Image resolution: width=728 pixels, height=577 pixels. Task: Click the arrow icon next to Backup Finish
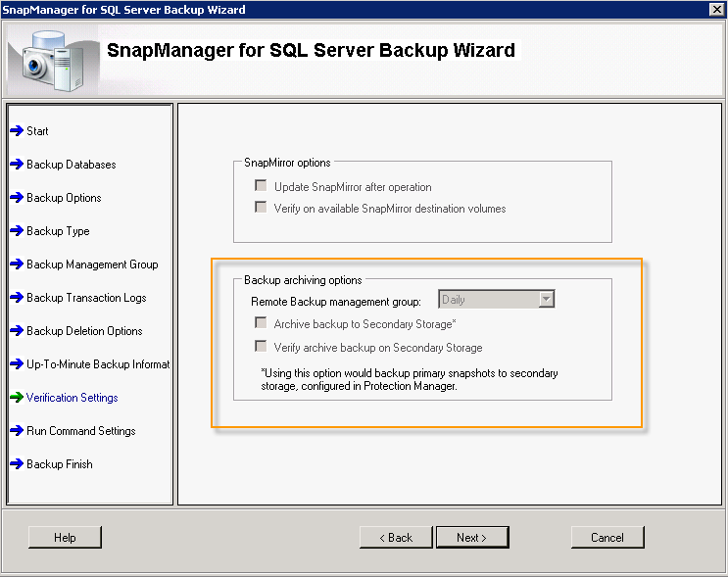(17, 464)
